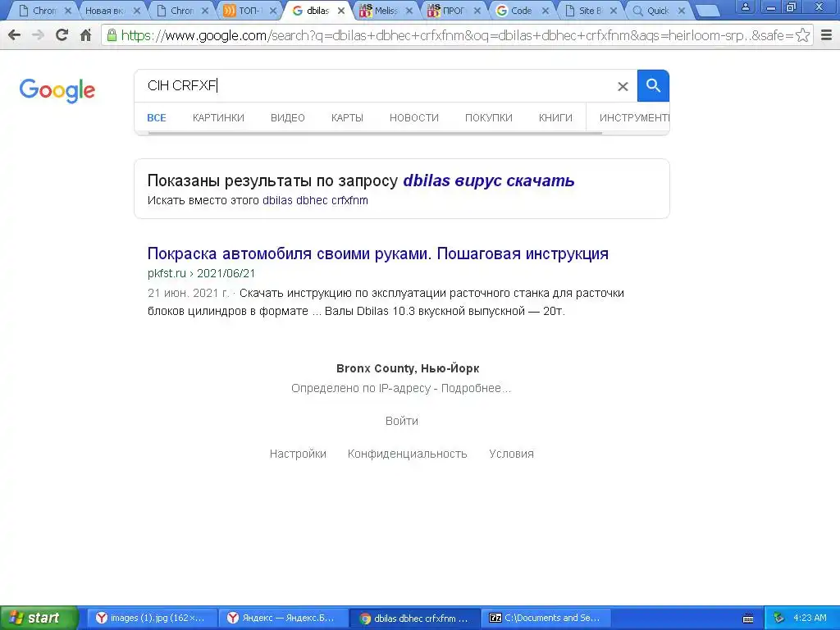This screenshot has width=840, height=630.
Task: Switch to the 7-Zip Documents and Settings window
Action: [x=546, y=619]
